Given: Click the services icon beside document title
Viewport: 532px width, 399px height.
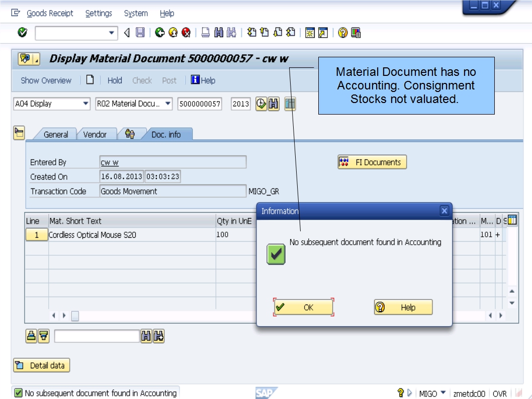Looking at the screenshot, I should (26, 59).
